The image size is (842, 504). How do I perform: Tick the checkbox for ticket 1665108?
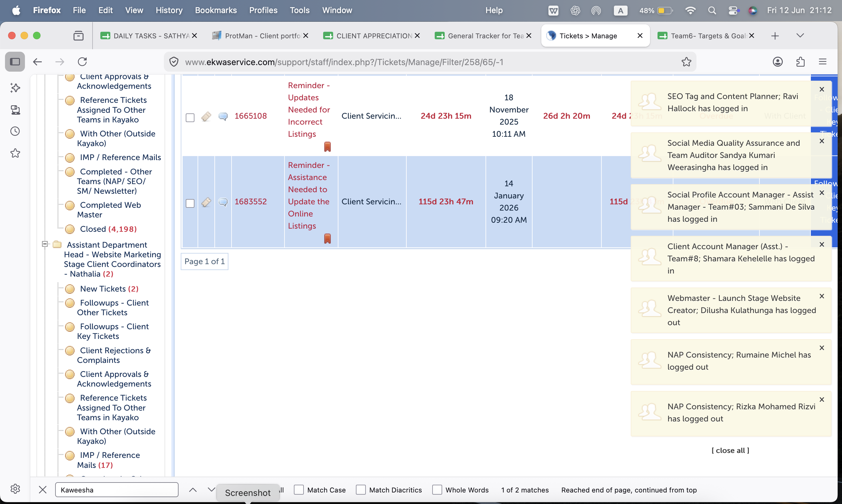190,117
